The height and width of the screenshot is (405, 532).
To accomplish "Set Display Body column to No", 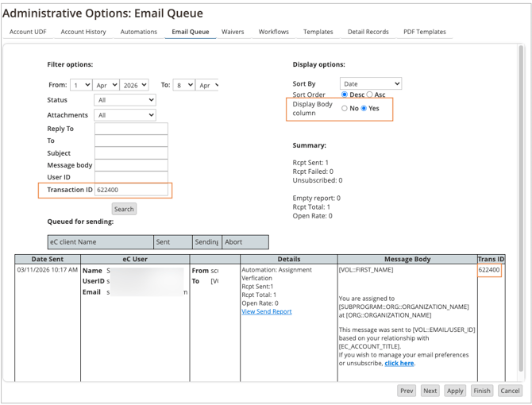I will click(x=345, y=108).
